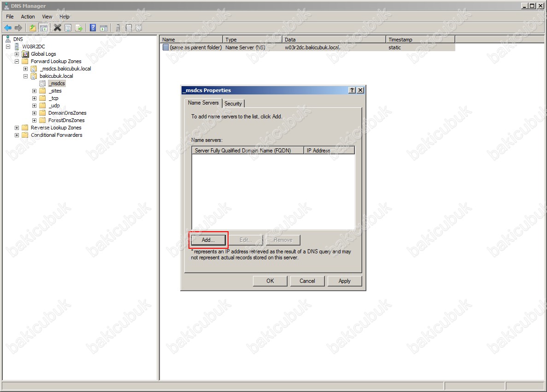Open Properties using the toolbar icon
Viewport: 547px width, 392px height.
[x=68, y=28]
